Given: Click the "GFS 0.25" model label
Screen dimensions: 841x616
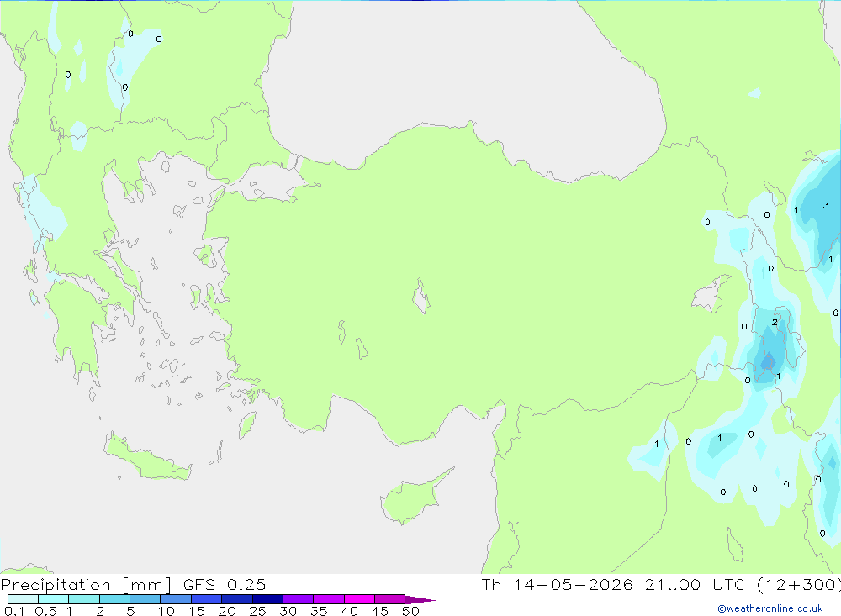Looking at the screenshot, I should point(225,584).
